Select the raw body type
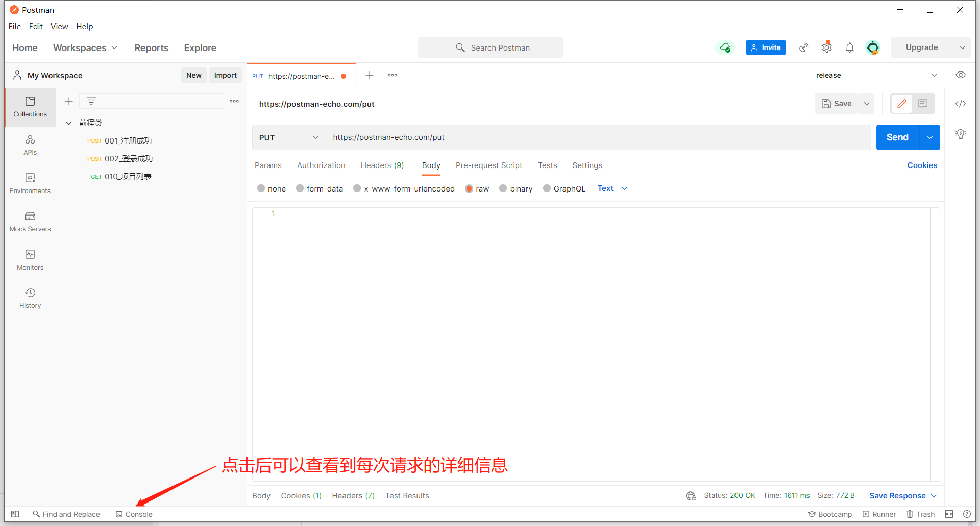Image resolution: width=980 pixels, height=526 pixels. pos(477,188)
